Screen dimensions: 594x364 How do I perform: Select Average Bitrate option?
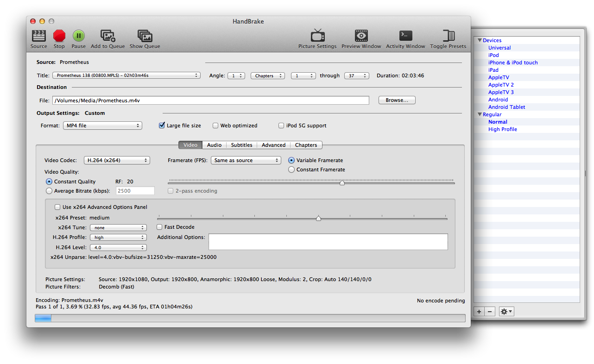click(49, 191)
